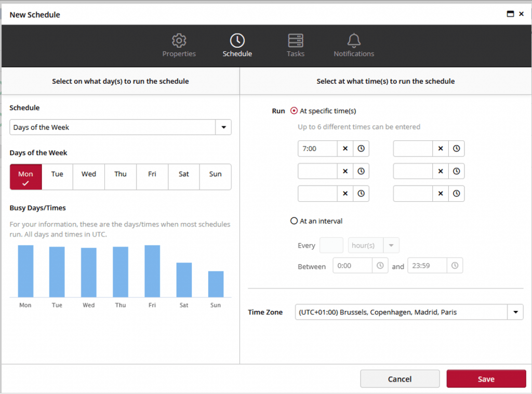Maximize the New Schedule dialog
The image size is (532, 394).
(x=510, y=14)
